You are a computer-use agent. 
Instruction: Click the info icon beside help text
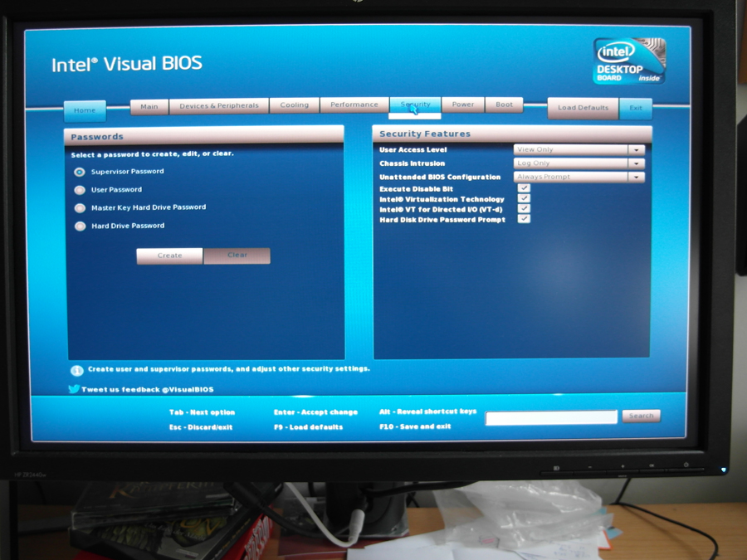76,371
